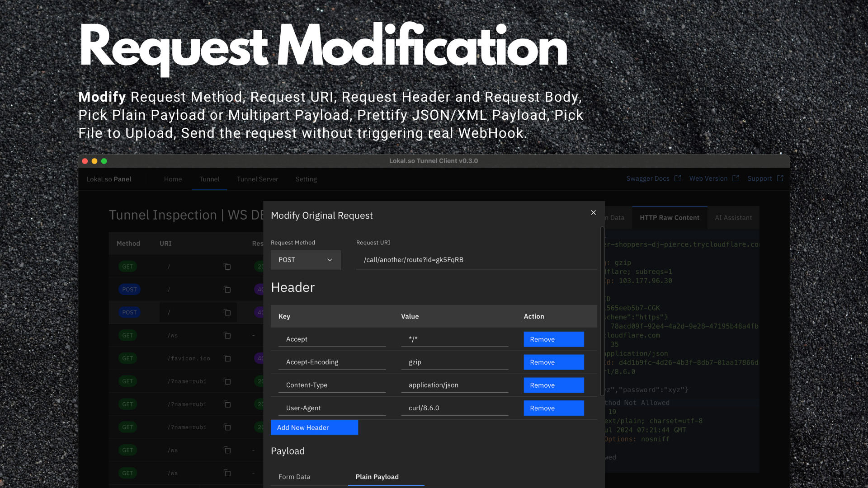Edit the Content-Type value application/json field
868x488 pixels.
[x=454, y=385]
